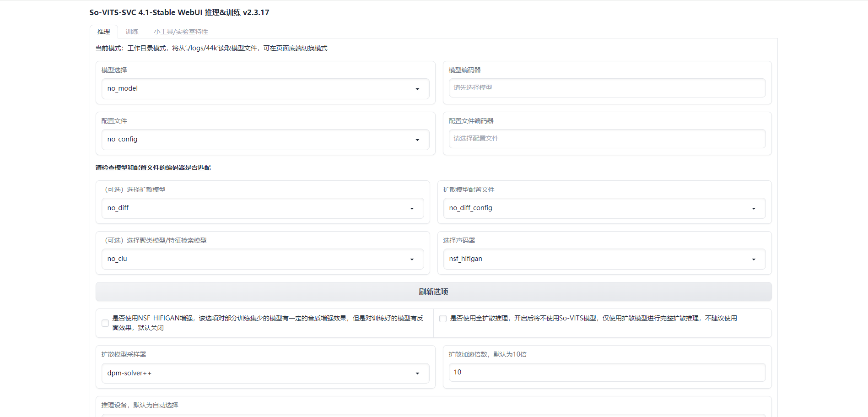Open the 训练 tab
Viewport: 868px width, 417px height.
pos(132,32)
